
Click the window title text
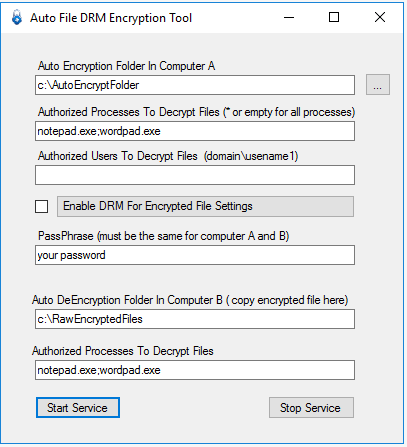(x=111, y=18)
